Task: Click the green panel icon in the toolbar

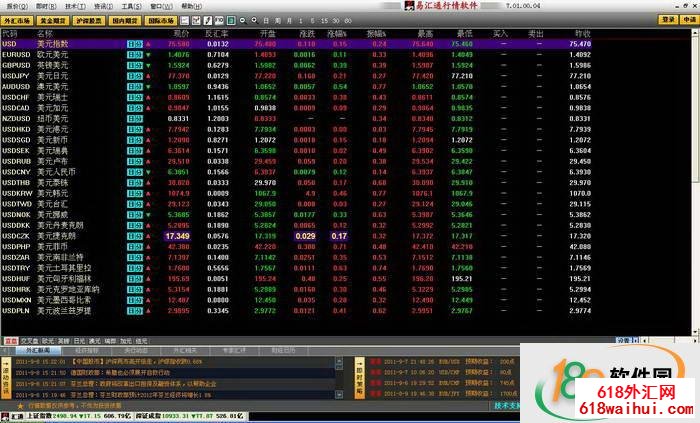Action: point(231,21)
